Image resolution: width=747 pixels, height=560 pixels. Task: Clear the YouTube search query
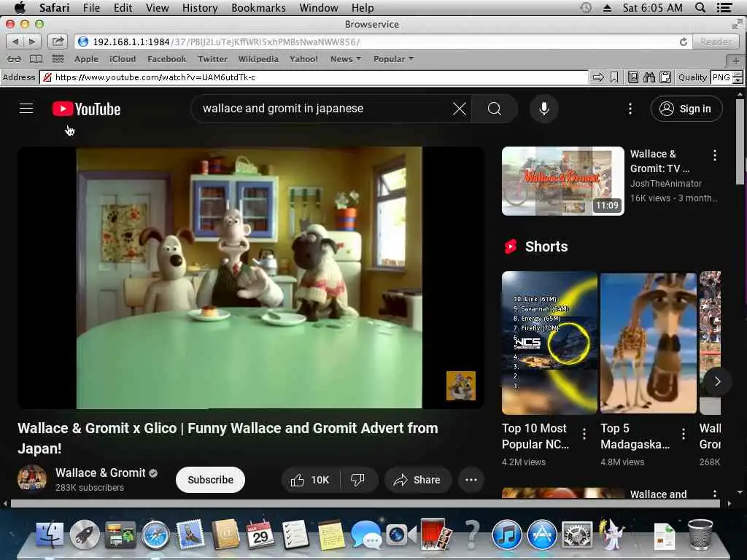tap(460, 109)
